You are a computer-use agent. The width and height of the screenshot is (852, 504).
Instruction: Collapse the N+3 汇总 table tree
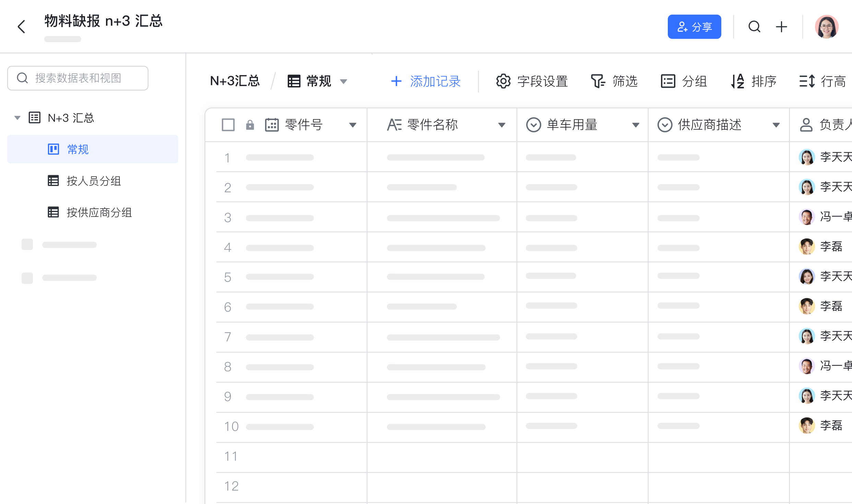pos(17,118)
